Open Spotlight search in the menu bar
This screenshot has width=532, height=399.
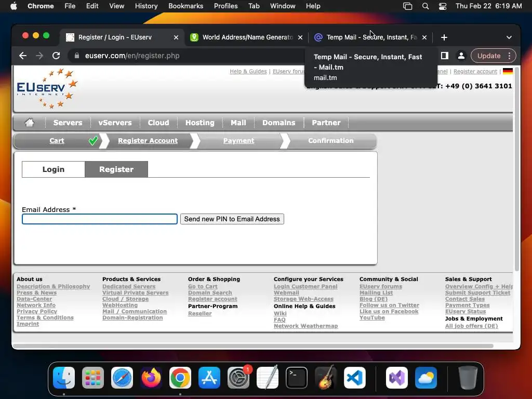pos(425,6)
